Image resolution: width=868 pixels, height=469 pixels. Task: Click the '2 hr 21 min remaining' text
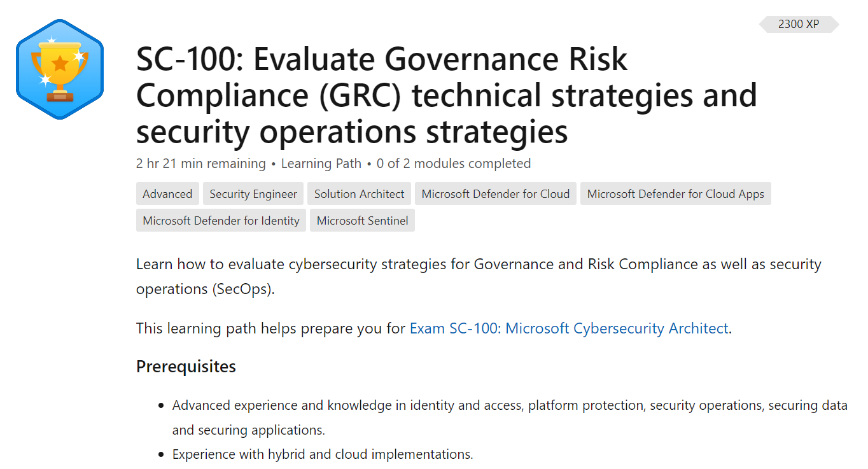coord(200,164)
